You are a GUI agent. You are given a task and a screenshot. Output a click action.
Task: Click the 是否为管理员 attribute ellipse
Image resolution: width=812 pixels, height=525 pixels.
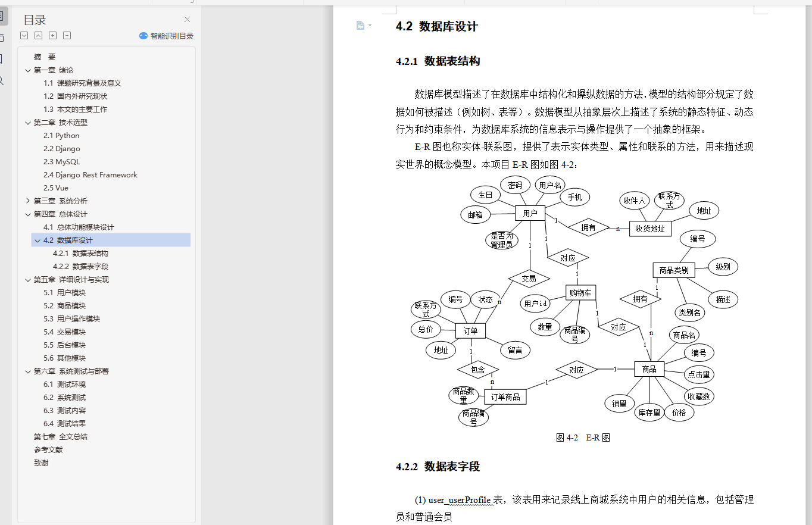point(501,240)
